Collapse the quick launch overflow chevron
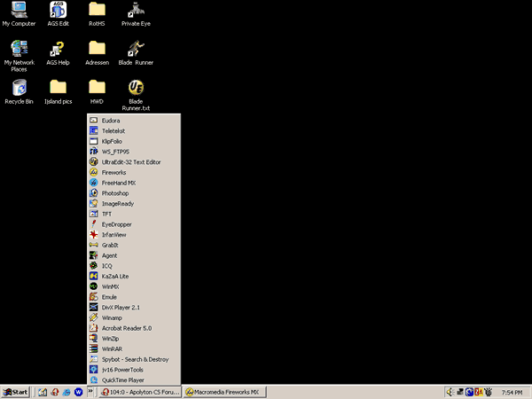This screenshot has height=399, width=532. tap(90, 391)
